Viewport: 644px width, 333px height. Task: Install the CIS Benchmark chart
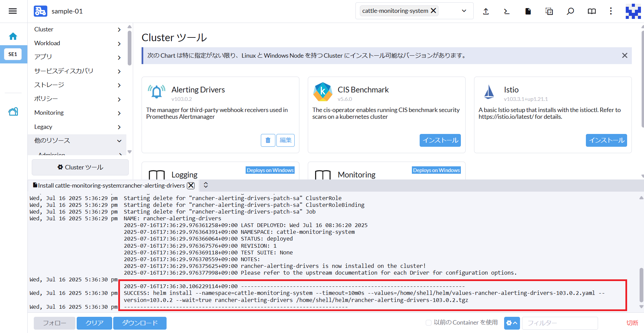pos(440,140)
